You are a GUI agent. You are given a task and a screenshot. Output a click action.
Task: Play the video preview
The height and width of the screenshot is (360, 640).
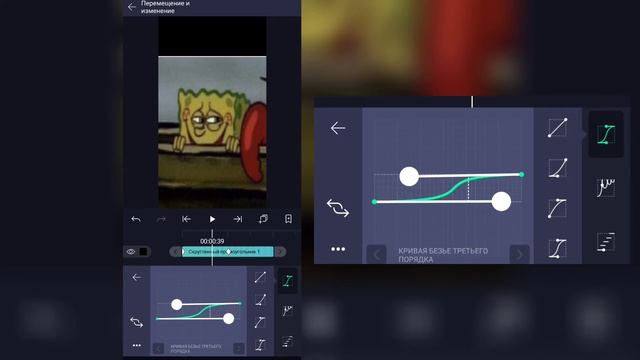pos(212,219)
